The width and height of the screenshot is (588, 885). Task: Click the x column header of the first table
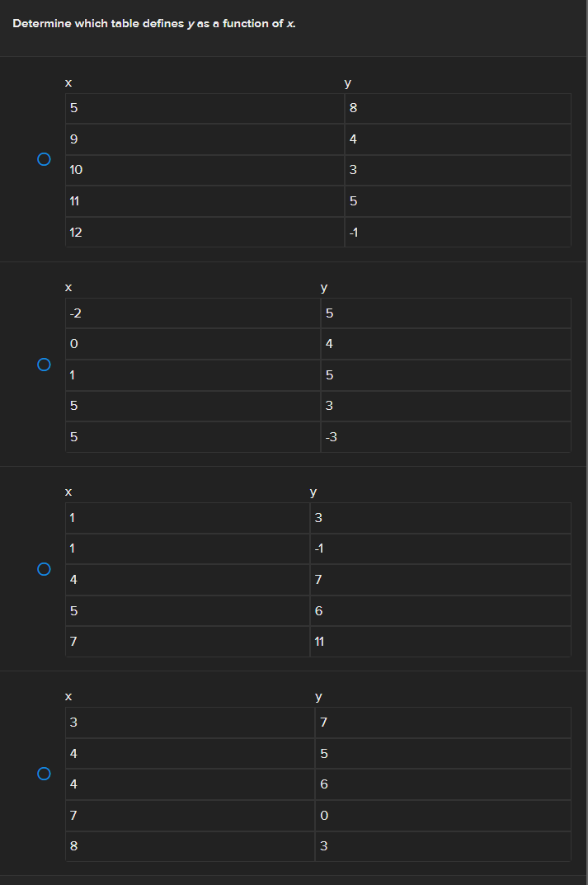(x=68, y=82)
